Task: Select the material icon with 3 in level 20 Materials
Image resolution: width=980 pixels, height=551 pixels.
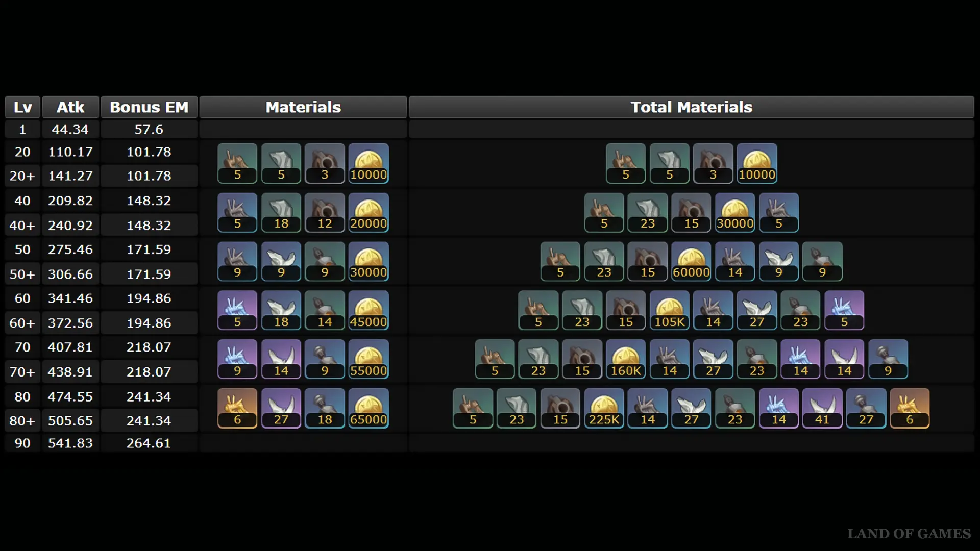Action: point(325,163)
